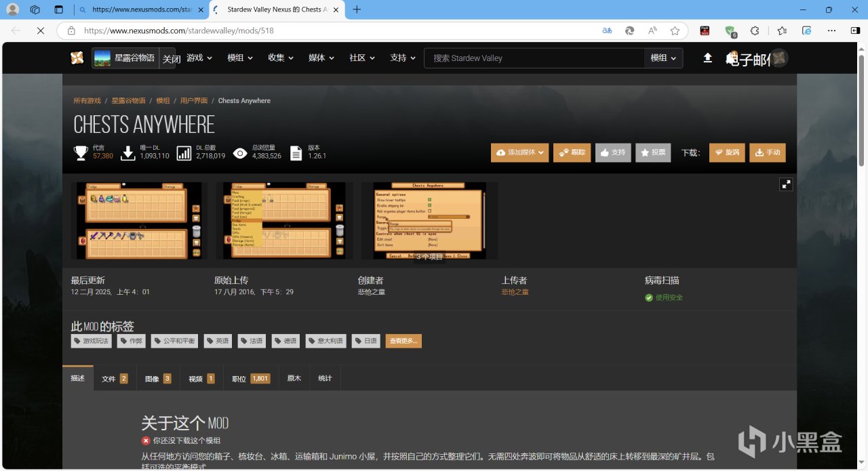Toggle the browser sidebar icon
This screenshot has width=868, height=471.
click(855, 30)
